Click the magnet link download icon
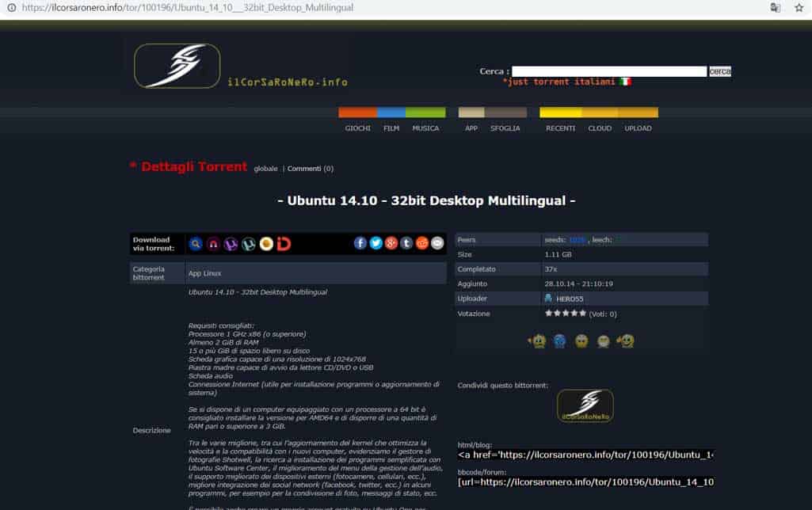Image resolution: width=812 pixels, height=510 pixels. point(213,244)
